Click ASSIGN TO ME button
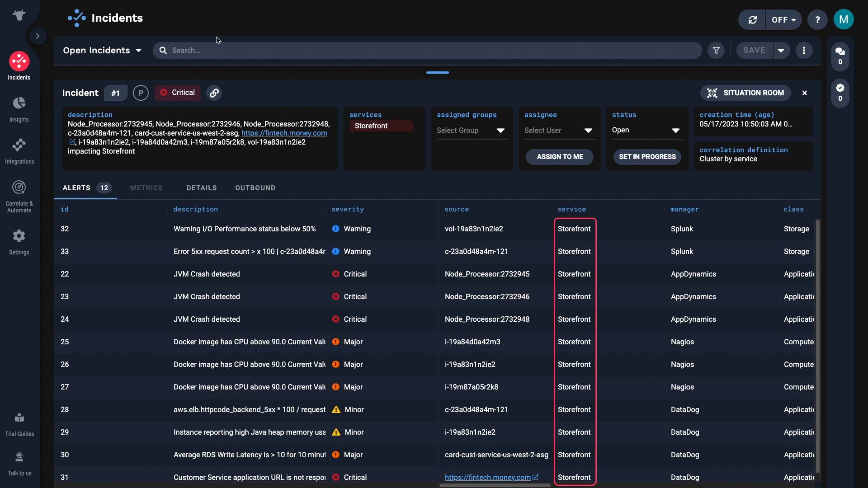 (560, 156)
